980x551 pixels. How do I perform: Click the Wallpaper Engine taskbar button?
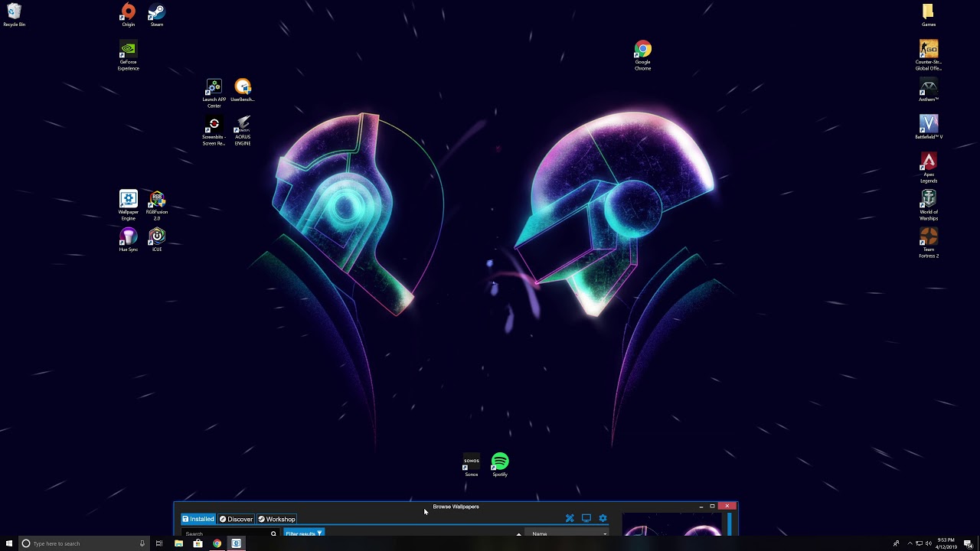pos(236,543)
